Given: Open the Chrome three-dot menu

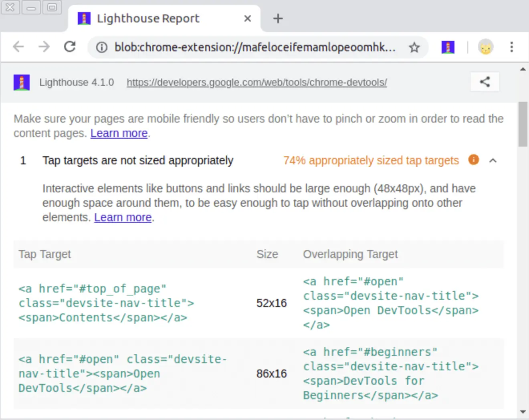Looking at the screenshot, I should [511, 47].
